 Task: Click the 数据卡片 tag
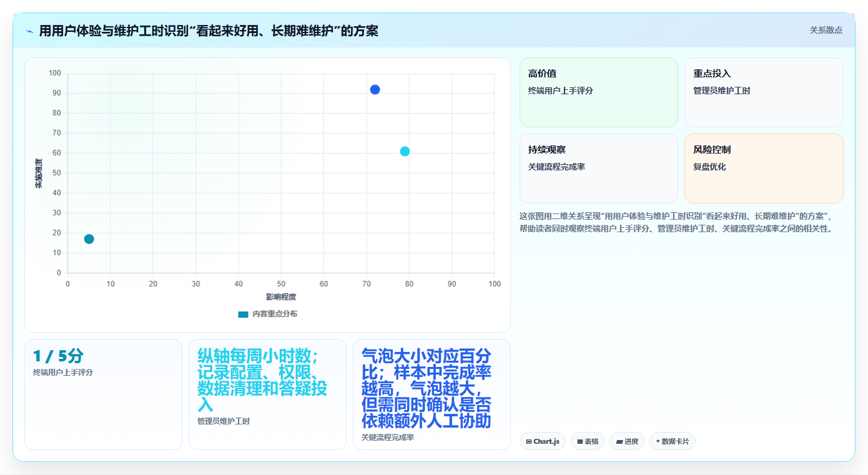673,441
